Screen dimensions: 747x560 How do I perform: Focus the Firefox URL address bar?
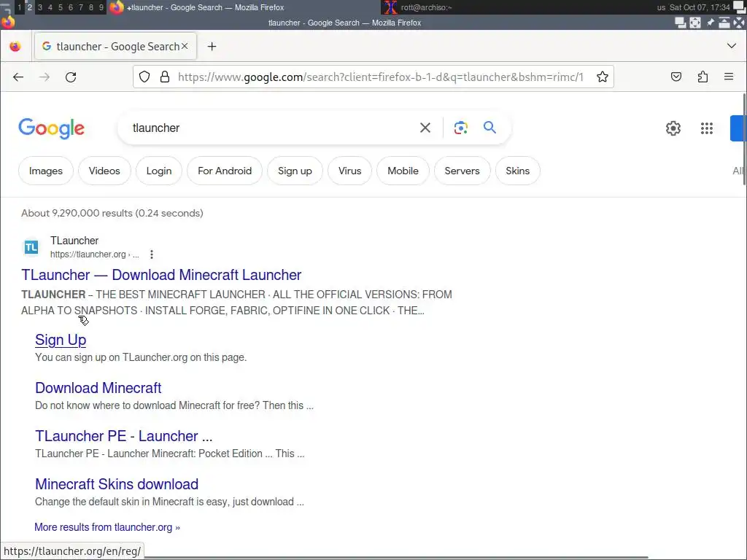coord(380,77)
